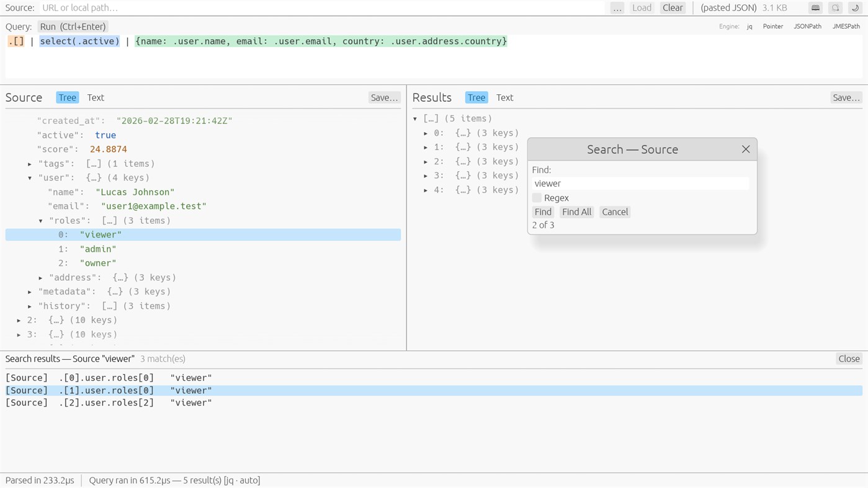868x488 pixels.
Task: Save the Results panel content
Action: [x=846, y=97]
